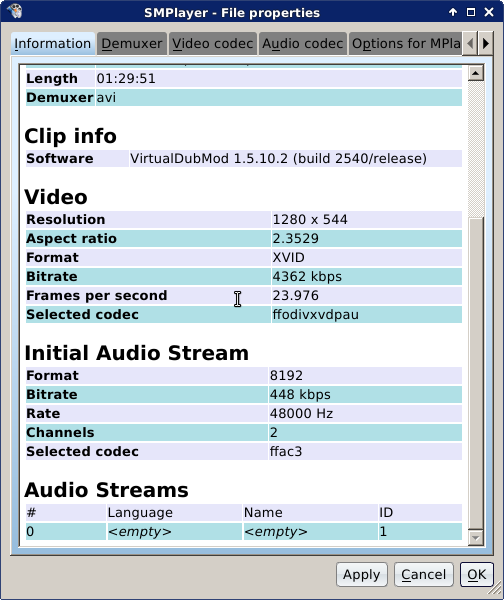Confirm with the OK button
The height and width of the screenshot is (600, 504).
pos(476,574)
